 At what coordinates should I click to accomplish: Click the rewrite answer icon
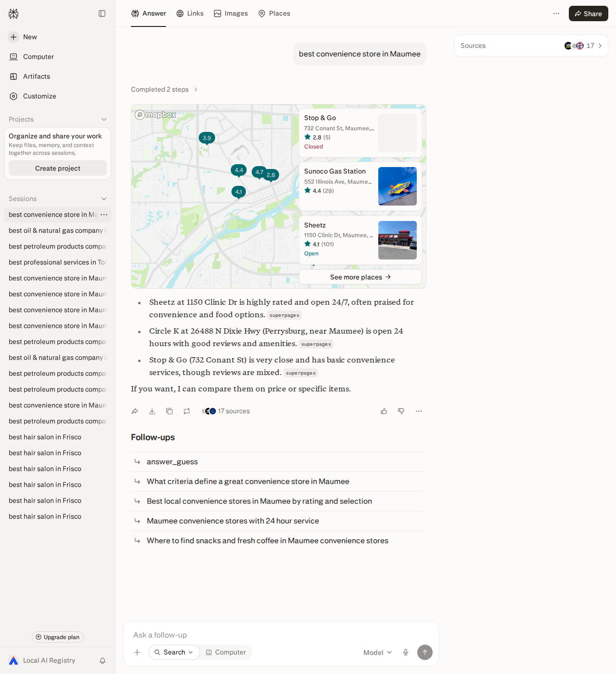[x=187, y=411]
